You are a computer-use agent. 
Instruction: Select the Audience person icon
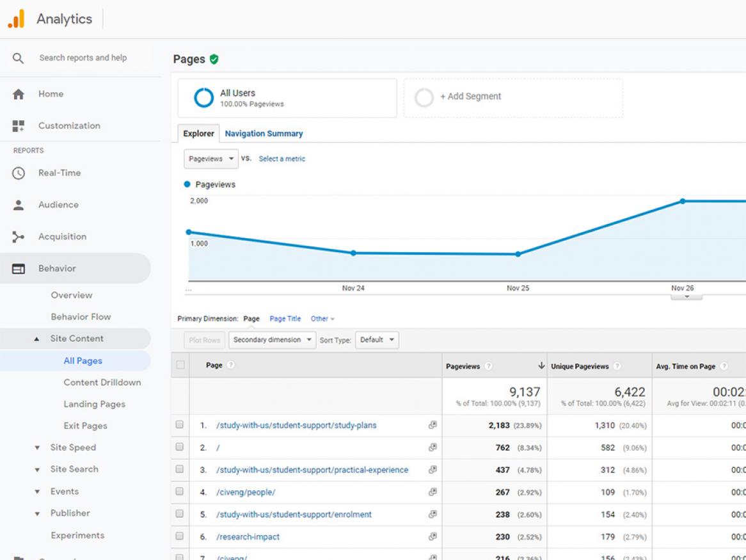19,204
